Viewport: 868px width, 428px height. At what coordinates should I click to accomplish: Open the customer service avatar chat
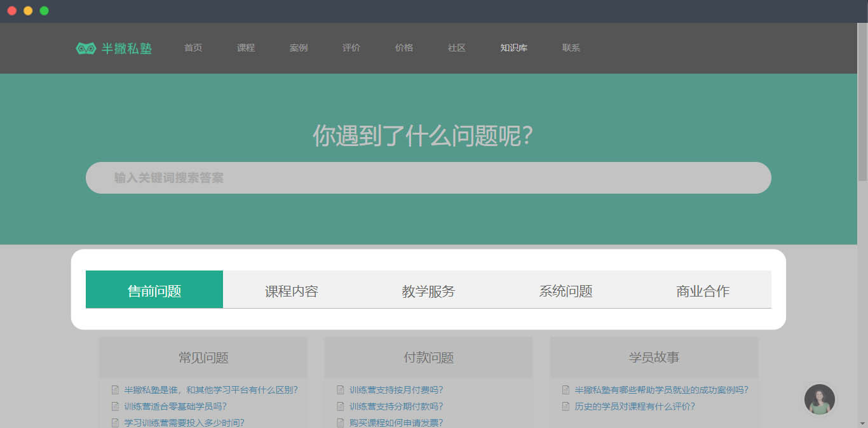(819, 399)
